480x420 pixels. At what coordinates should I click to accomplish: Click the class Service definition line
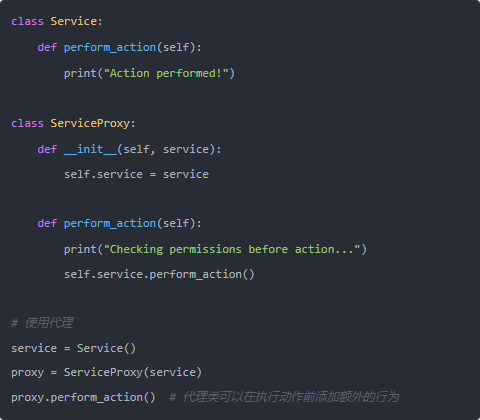point(57,21)
